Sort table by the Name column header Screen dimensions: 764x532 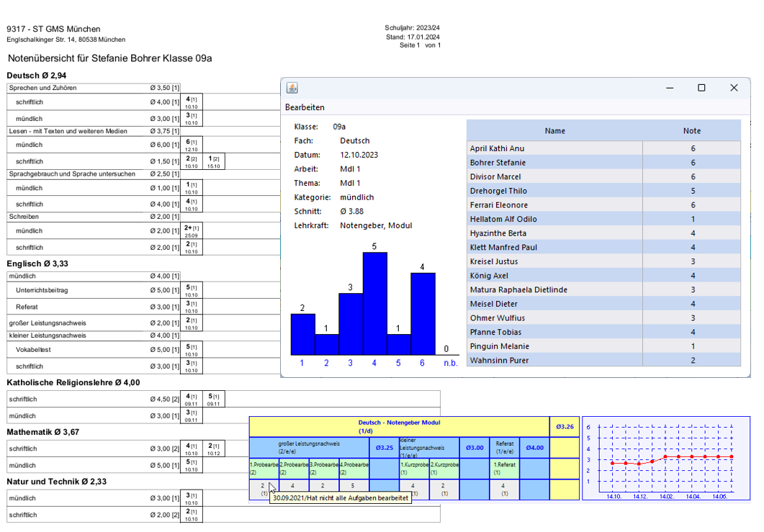coord(554,130)
